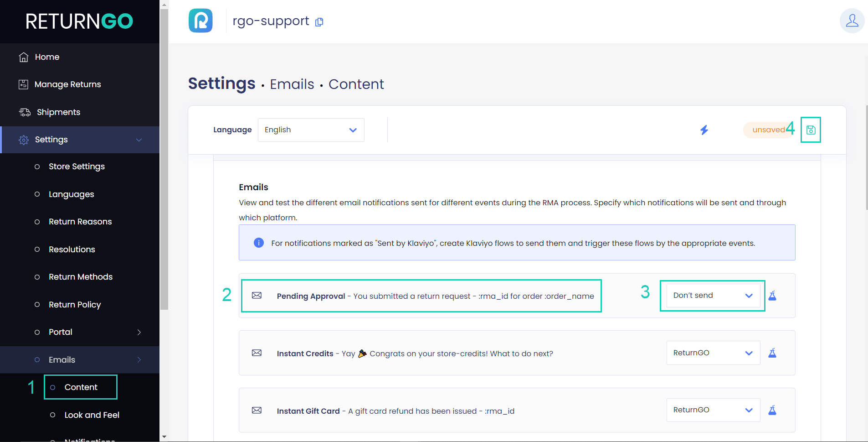Click the Instant Credits envelope icon
The image size is (868, 442).
click(257, 353)
